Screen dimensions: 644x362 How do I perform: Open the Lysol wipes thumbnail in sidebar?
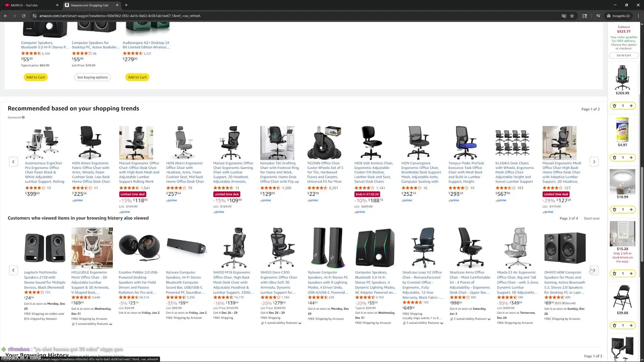pyautogui.click(x=623, y=130)
